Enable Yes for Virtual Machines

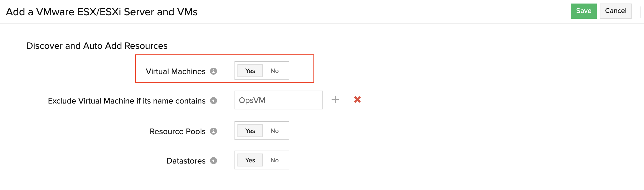(250, 71)
